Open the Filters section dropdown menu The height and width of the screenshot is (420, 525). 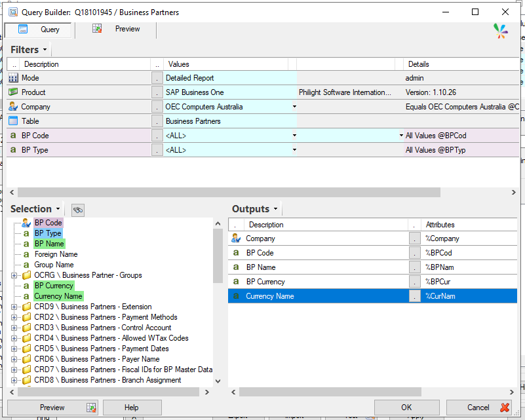[x=45, y=50]
